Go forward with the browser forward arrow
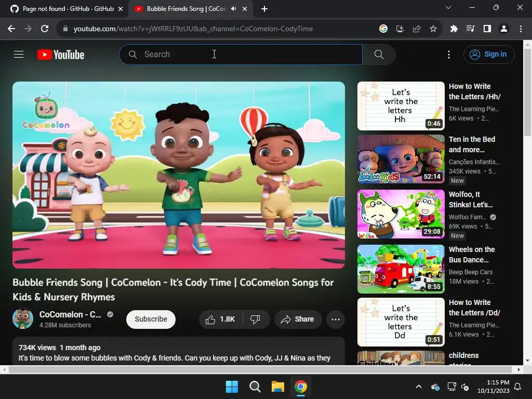 tap(28, 29)
